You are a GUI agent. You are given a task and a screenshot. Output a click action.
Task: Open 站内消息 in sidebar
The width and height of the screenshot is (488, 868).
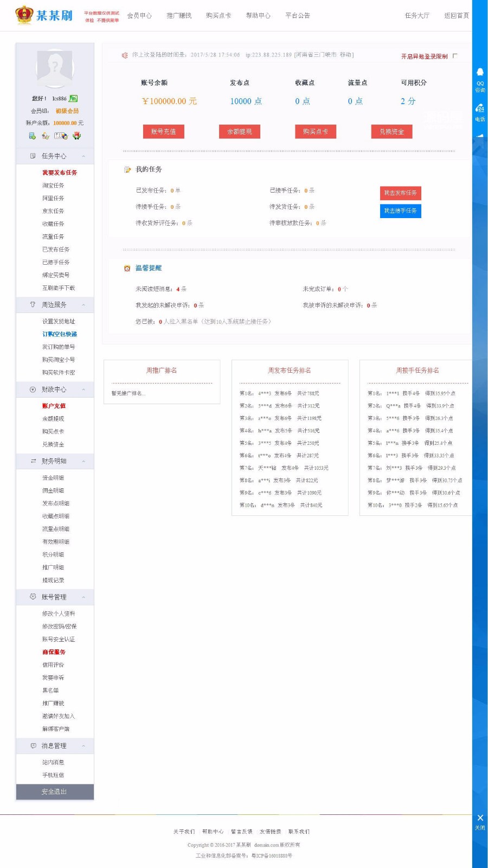point(53,763)
